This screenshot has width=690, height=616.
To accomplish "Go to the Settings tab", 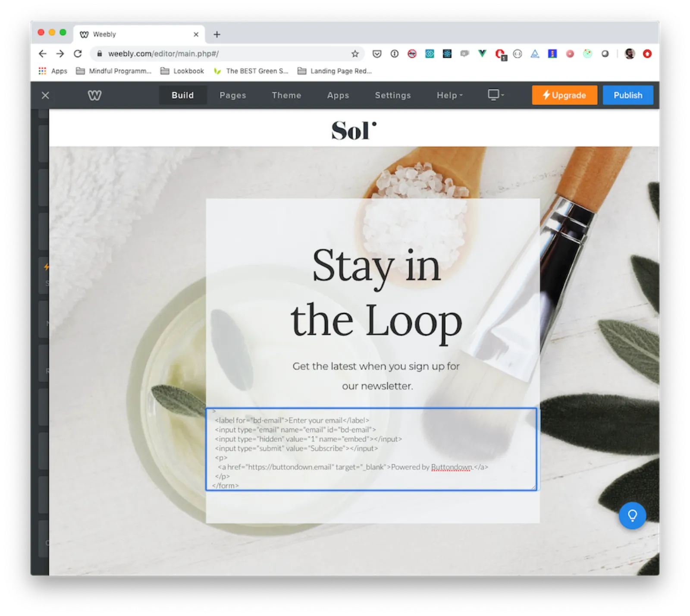I will pyautogui.click(x=392, y=95).
